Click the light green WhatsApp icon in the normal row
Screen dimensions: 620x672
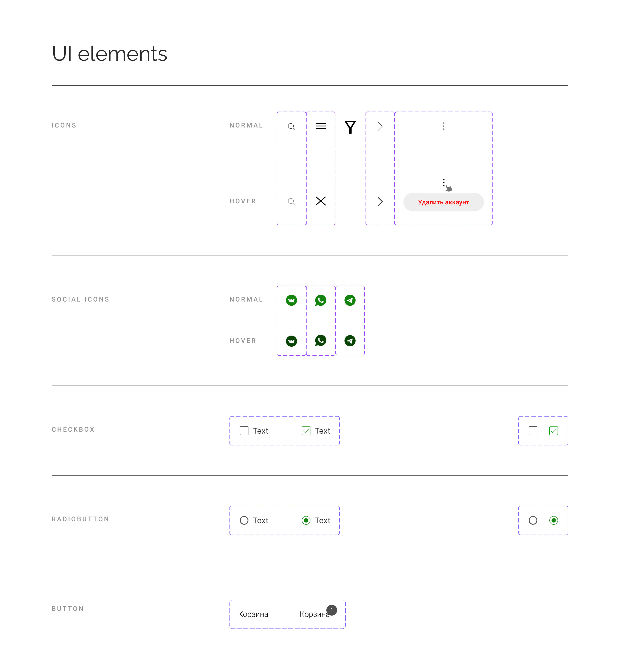(x=321, y=300)
